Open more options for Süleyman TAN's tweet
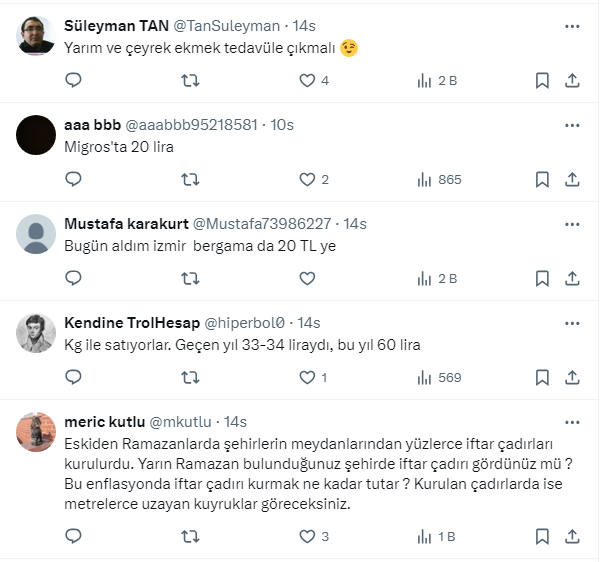Screen dimensions: 601x562 click(572, 26)
